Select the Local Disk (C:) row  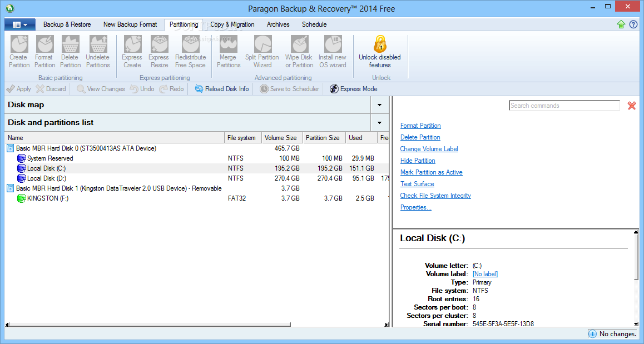197,168
